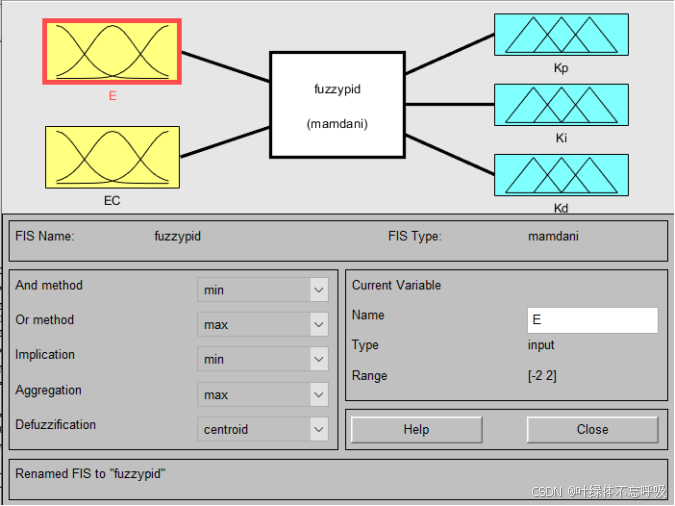Select the Ki output variable block
This screenshot has width=675, height=506.
pyautogui.click(x=560, y=104)
